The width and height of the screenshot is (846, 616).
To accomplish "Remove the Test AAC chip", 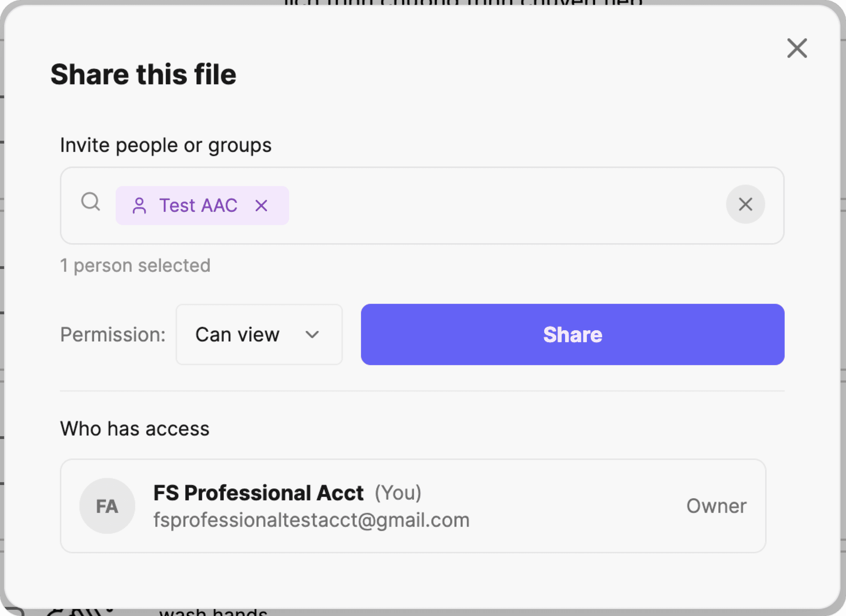I will click(x=261, y=206).
